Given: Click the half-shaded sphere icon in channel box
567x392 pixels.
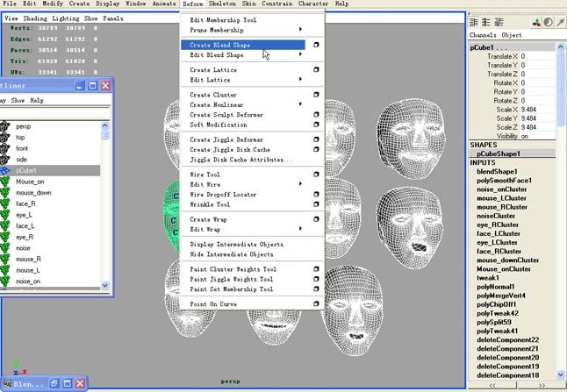Looking at the screenshot, I should pos(549,23).
